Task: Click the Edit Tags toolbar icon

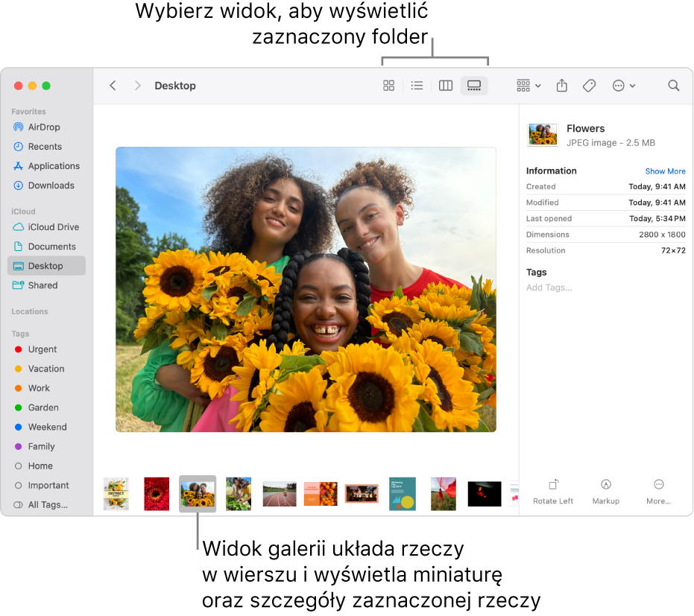Action: (589, 86)
